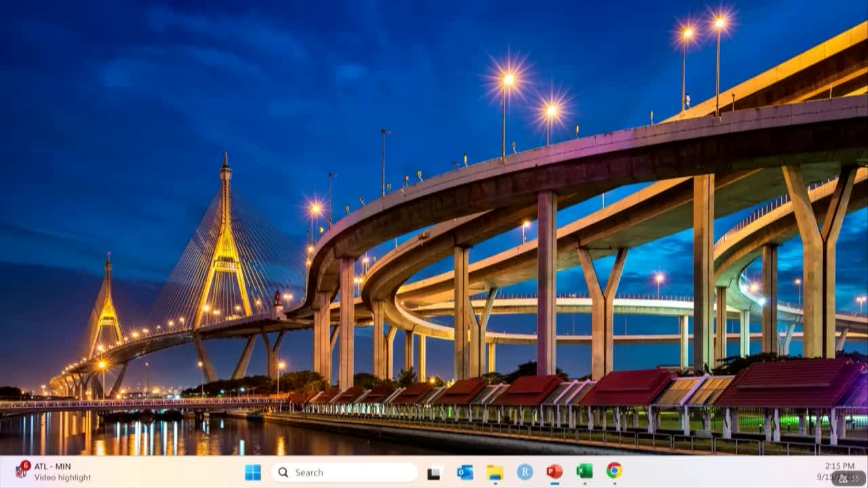Launch Outlook from the taskbar
The height and width of the screenshot is (488, 868).
[x=465, y=472]
